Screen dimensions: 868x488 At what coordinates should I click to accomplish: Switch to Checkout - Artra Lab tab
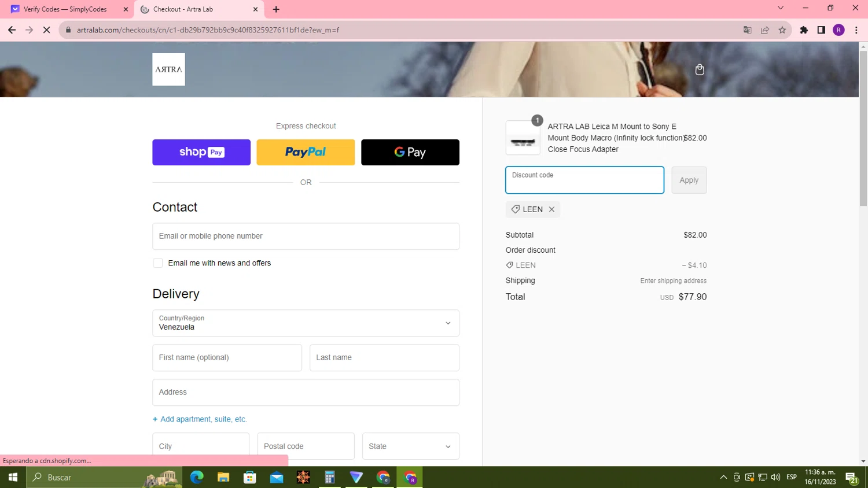click(x=200, y=9)
